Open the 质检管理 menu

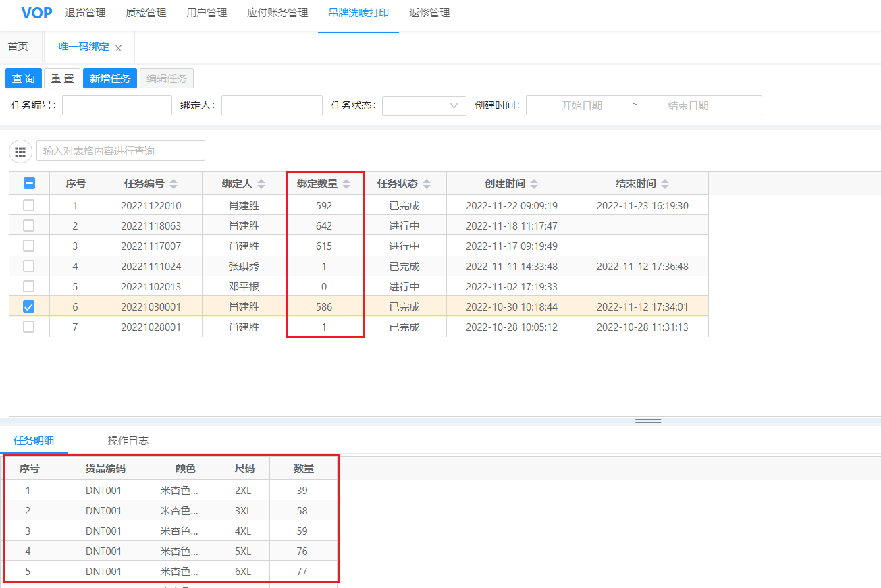click(x=146, y=13)
